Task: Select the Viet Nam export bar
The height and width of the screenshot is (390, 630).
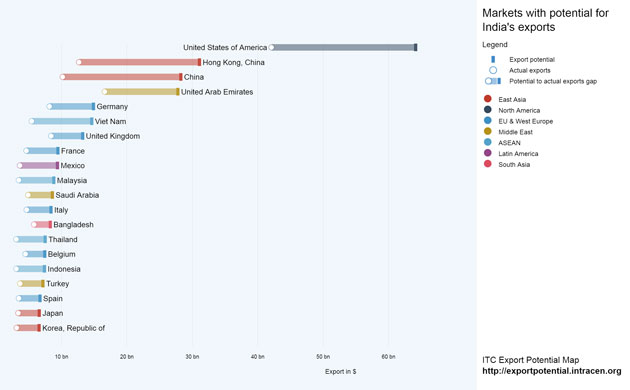Action: point(61,121)
